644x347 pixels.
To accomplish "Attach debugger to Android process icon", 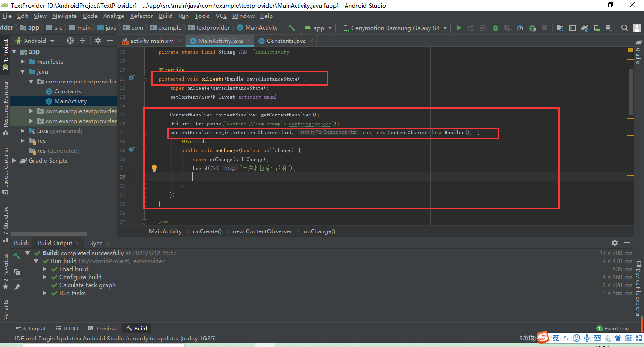I will [x=532, y=28].
